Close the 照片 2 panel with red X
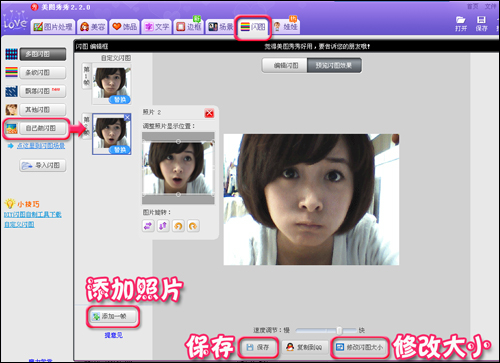500x363 pixels. click(x=209, y=113)
